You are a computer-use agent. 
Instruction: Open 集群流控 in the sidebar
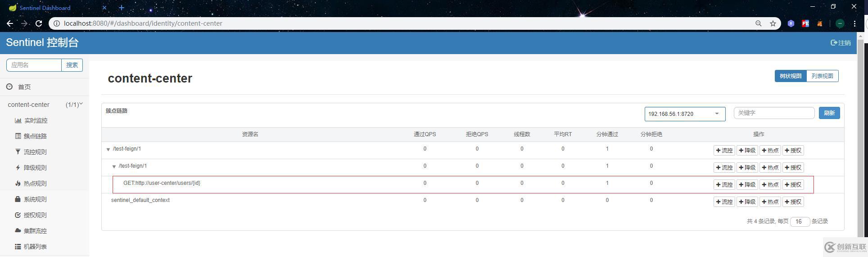(31, 231)
